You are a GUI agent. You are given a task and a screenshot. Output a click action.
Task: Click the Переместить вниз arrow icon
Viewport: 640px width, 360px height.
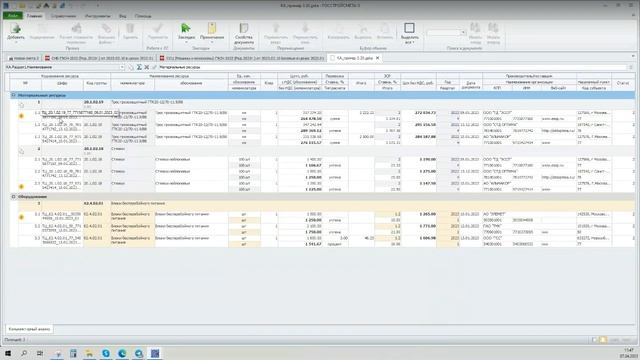(305, 29)
